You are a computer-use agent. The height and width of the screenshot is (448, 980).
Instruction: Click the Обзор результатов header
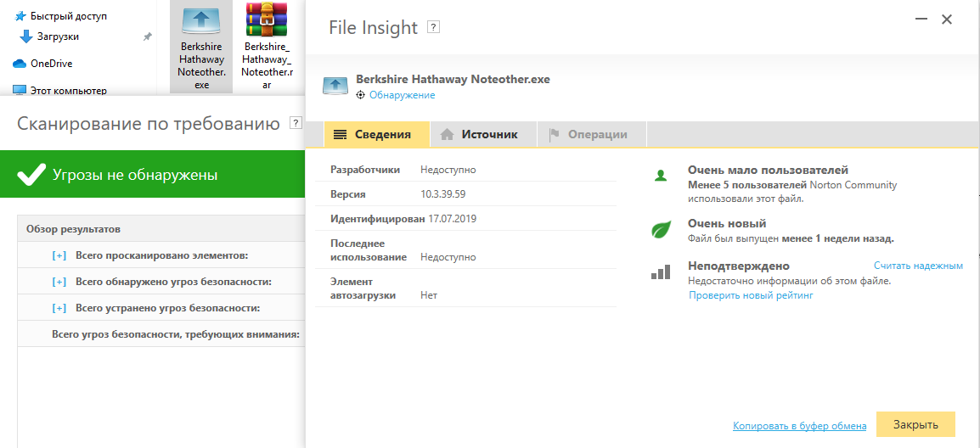coord(73,229)
